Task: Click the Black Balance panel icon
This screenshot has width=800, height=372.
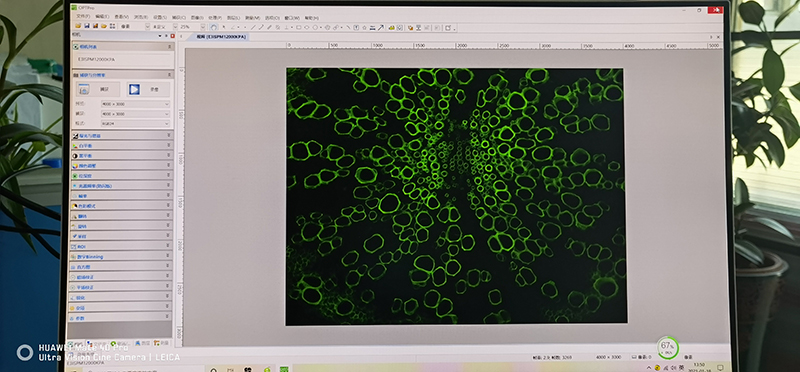Action: (x=75, y=155)
